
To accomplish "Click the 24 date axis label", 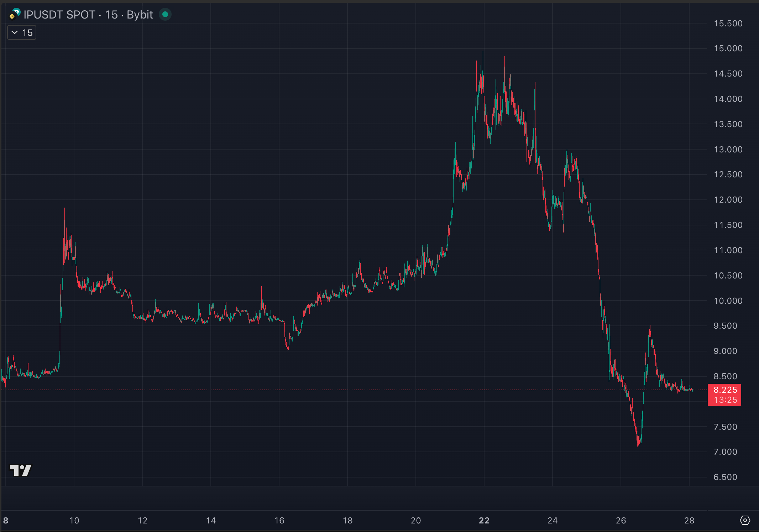I will point(552,521).
